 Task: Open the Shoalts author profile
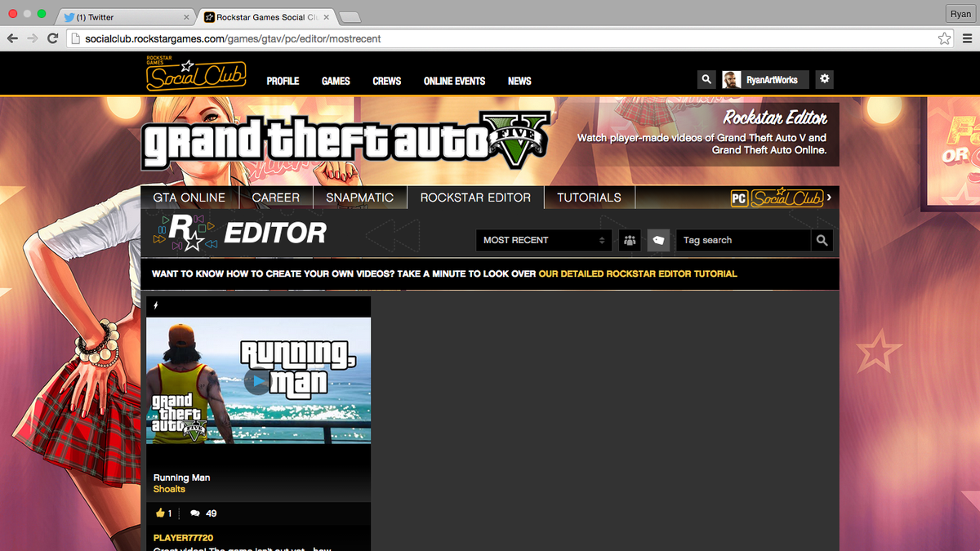point(169,489)
